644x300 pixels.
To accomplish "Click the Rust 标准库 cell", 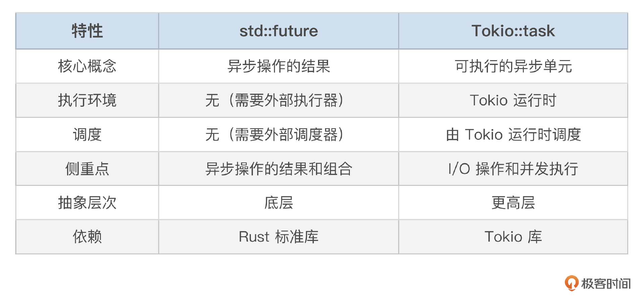I will tap(279, 237).
